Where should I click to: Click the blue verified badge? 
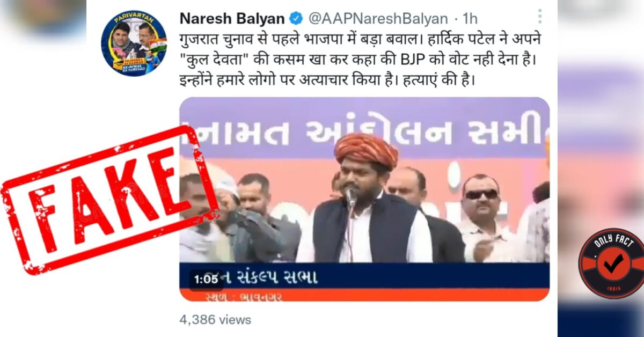click(296, 19)
